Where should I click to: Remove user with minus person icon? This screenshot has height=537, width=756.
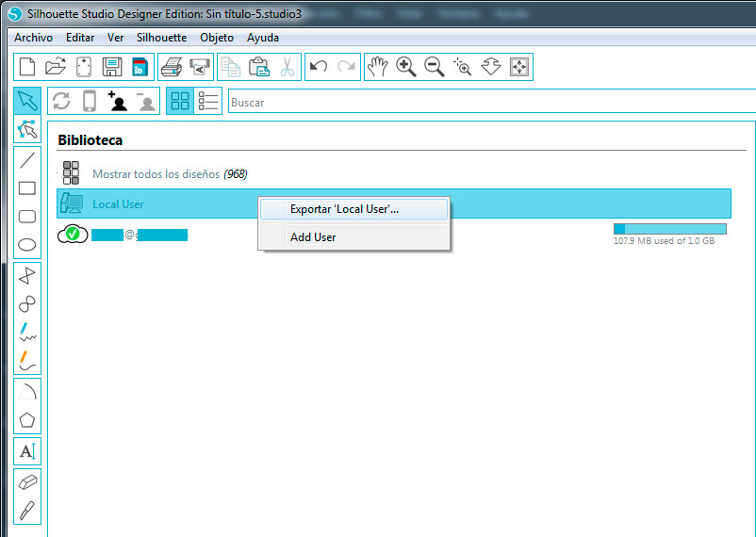[146, 101]
